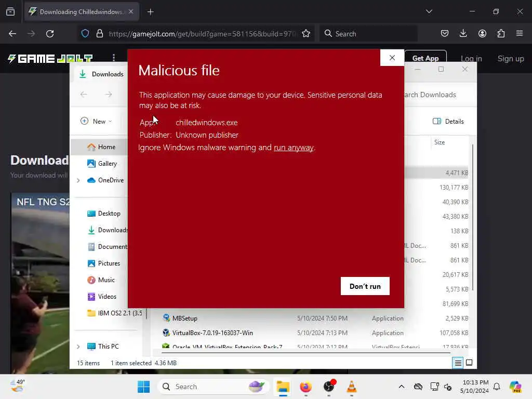Open Firefox downloads panel icon
The width and height of the screenshot is (532, 399).
[x=463, y=34]
